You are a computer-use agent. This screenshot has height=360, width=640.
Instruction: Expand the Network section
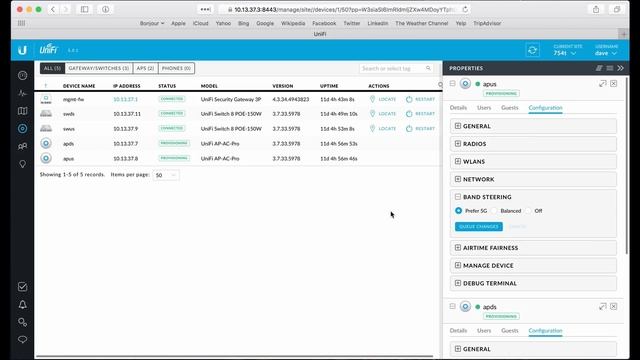533,179
